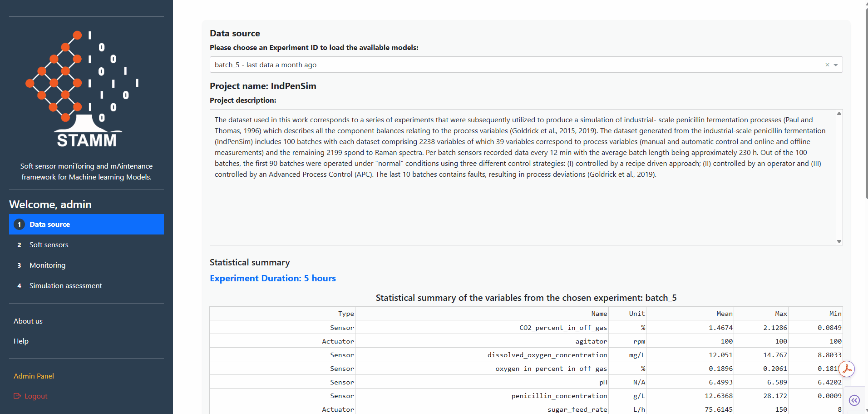The image size is (868, 414).
Task: Clear the selected experiment with the x
Action: pyautogui.click(x=827, y=65)
